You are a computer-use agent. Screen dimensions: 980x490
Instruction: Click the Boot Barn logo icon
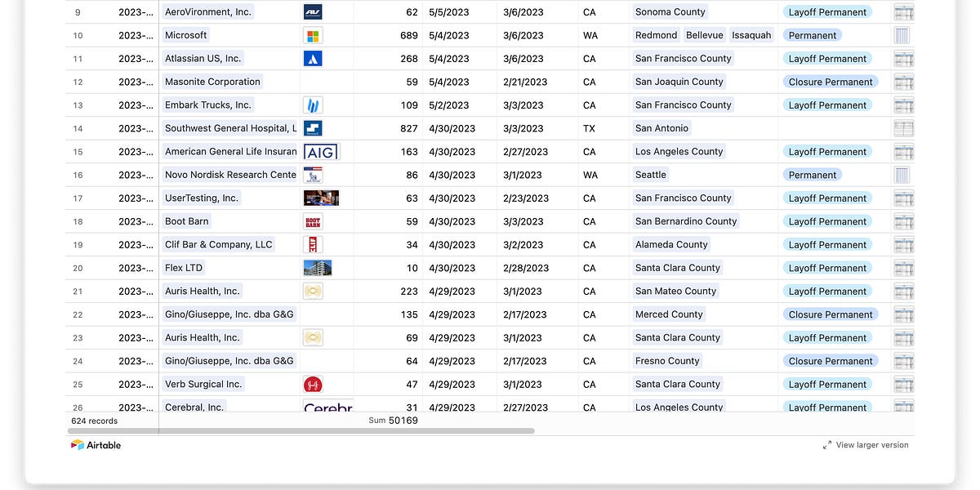pyautogui.click(x=312, y=221)
